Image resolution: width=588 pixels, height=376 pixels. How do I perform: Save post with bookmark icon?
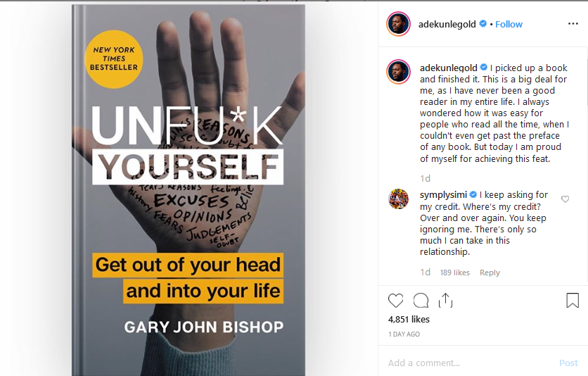click(573, 301)
